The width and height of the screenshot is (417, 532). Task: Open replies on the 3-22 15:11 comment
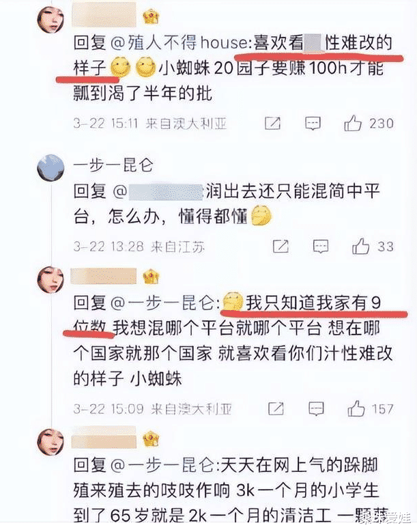pos(313,123)
